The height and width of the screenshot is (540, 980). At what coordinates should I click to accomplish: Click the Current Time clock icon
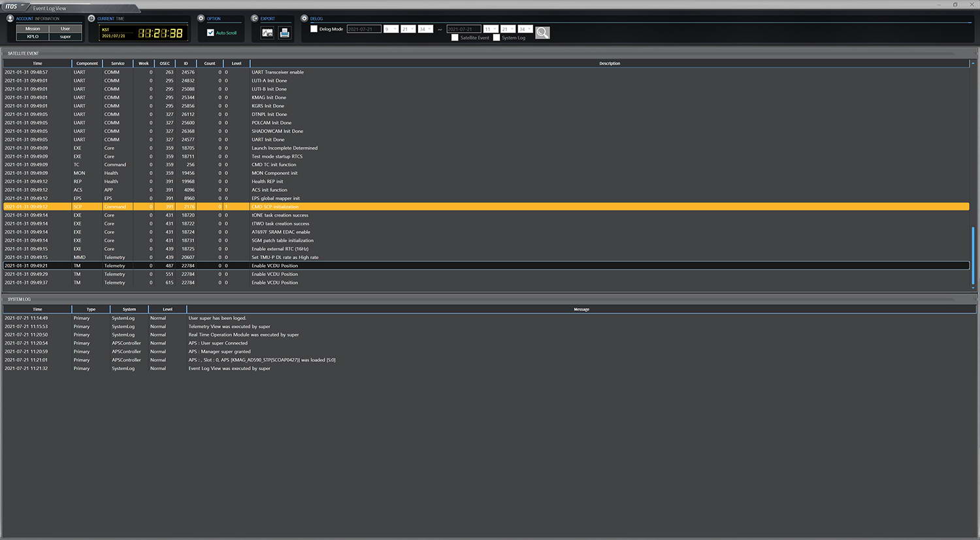(x=91, y=18)
